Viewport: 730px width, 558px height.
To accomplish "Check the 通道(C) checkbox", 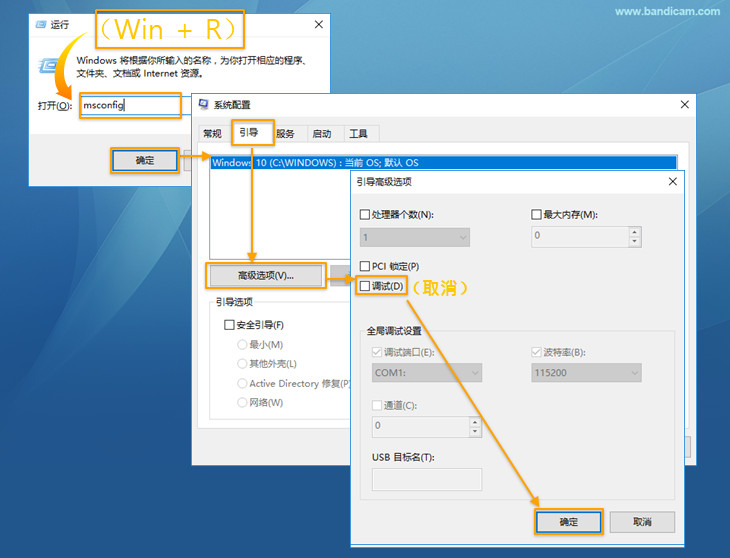I will tap(377, 405).
